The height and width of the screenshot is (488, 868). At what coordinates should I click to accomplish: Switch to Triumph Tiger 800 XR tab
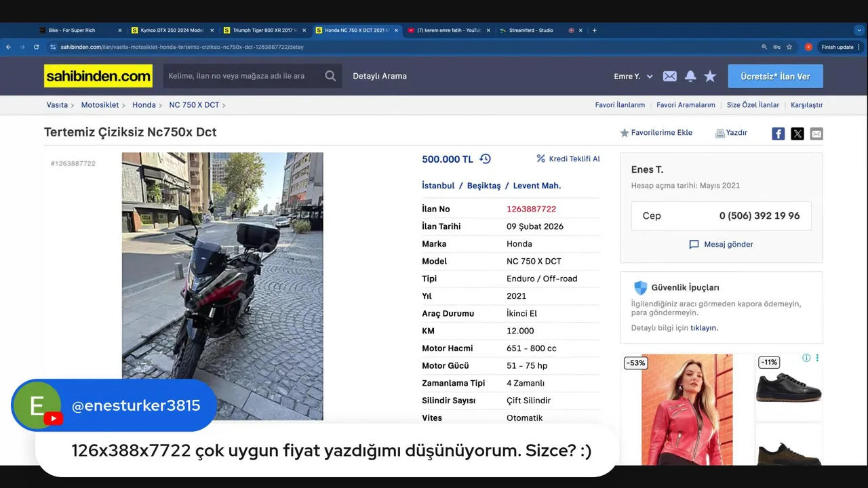[x=264, y=30]
